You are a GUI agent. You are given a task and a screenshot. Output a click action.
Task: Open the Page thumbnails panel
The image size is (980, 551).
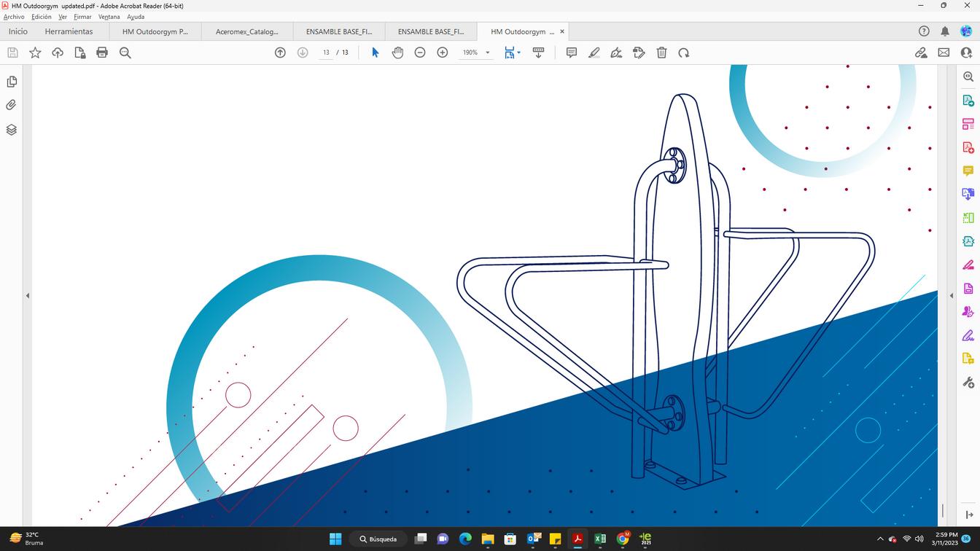[12, 82]
